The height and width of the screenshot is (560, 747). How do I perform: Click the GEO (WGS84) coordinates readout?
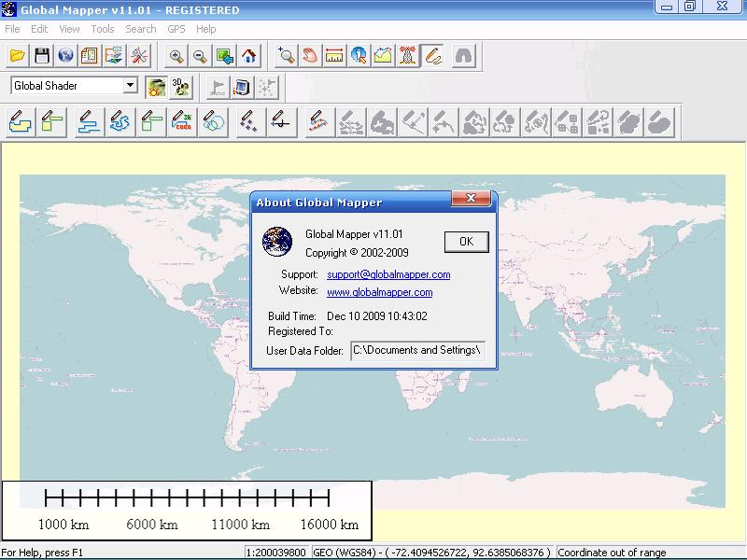(x=431, y=553)
